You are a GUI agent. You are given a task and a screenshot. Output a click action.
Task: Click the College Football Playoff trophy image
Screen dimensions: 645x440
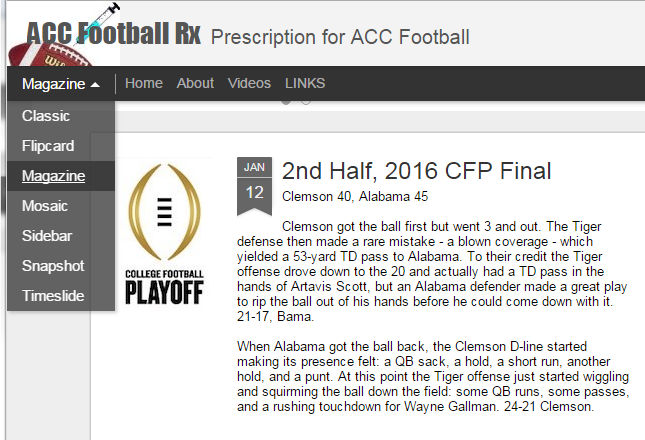tap(164, 232)
